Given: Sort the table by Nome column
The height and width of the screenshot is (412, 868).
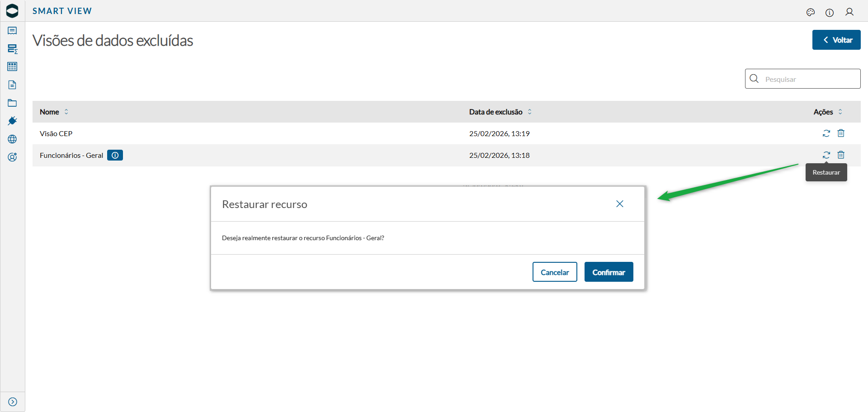Looking at the screenshot, I should tap(66, 112).
